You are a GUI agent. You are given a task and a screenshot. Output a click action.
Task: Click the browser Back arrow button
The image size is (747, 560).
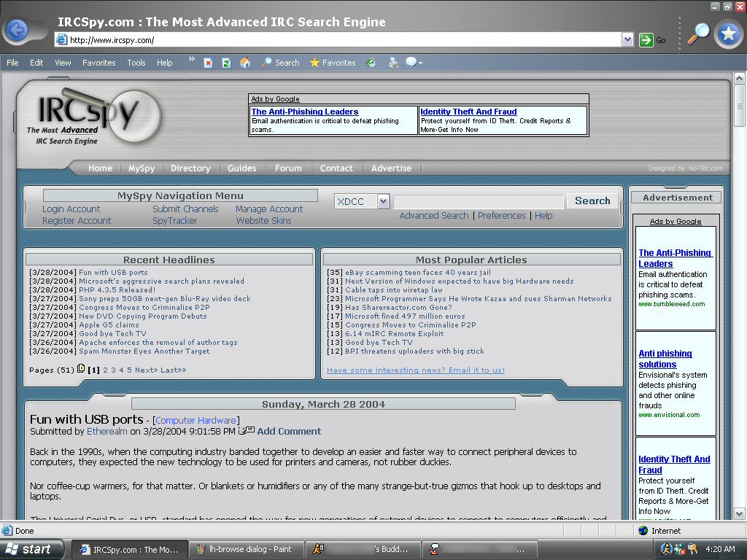(x=16, y=31)
